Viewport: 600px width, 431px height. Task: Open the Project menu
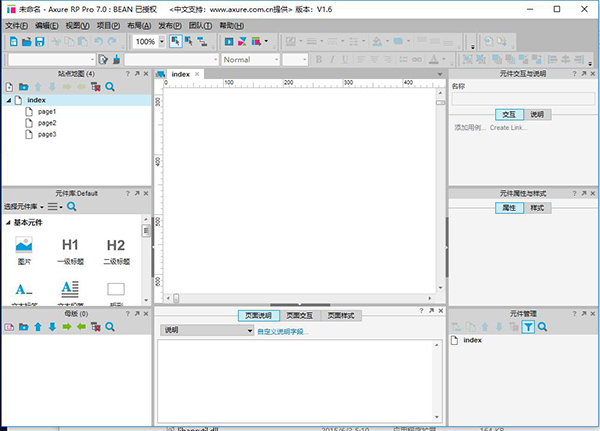pyautogui.click(x=108, y=26)
